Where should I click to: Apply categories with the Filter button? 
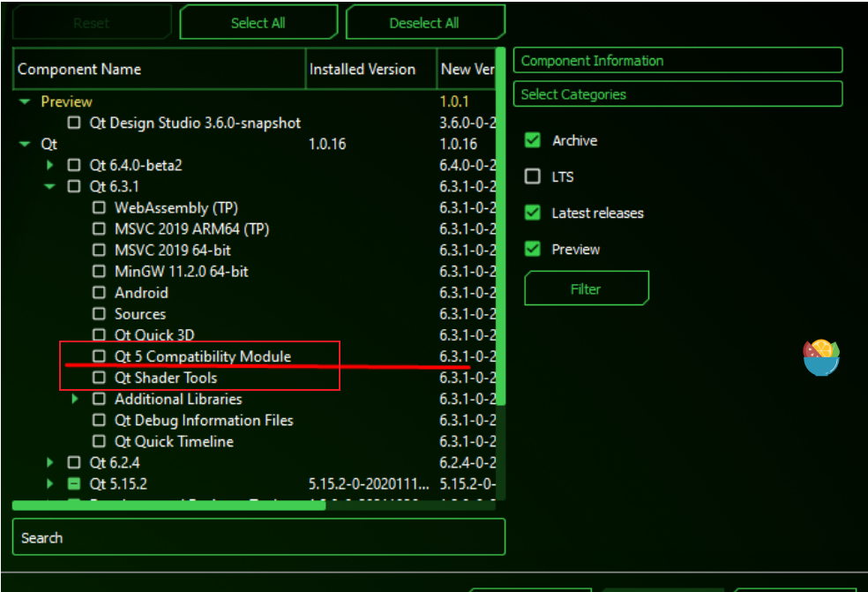click(x=587, y=289)
